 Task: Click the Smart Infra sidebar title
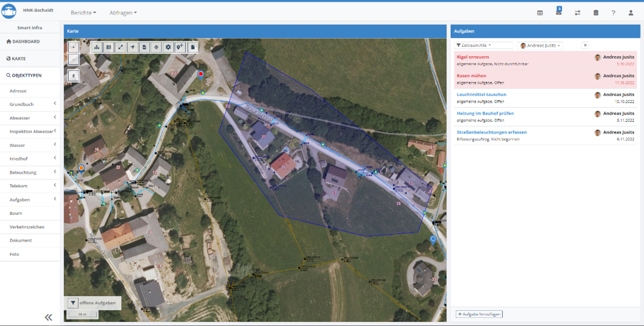(x=30, y=28)
